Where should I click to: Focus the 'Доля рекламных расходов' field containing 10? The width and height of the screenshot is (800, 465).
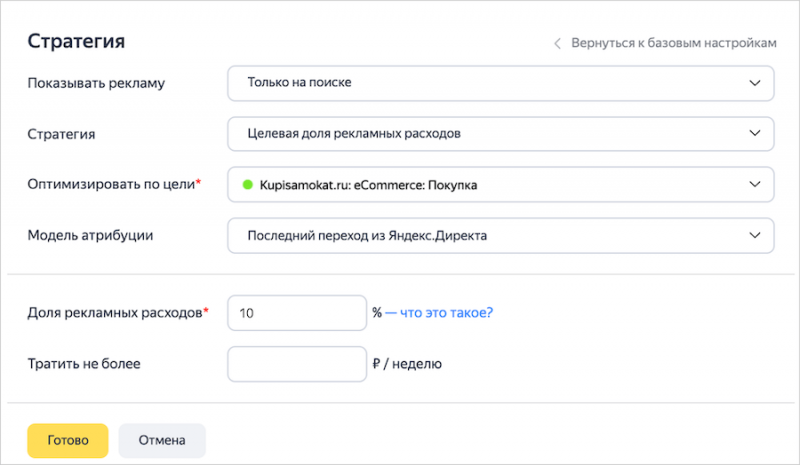(x=298, y=313)
